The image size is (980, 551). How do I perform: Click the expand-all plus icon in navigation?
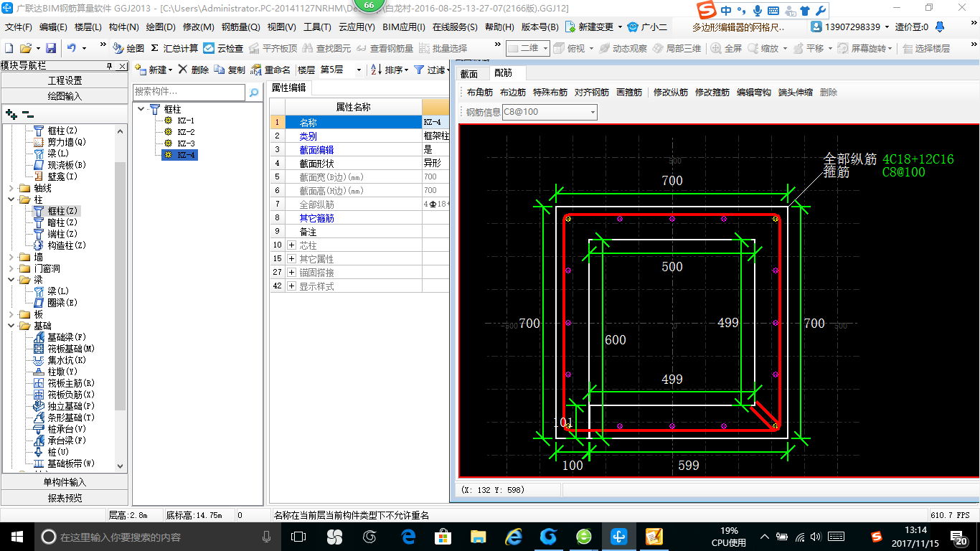(x=11, y=113)
